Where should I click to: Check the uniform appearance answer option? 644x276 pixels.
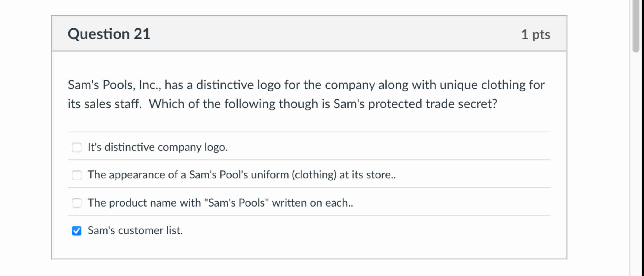pyautogui.click(x=76, y=175)
